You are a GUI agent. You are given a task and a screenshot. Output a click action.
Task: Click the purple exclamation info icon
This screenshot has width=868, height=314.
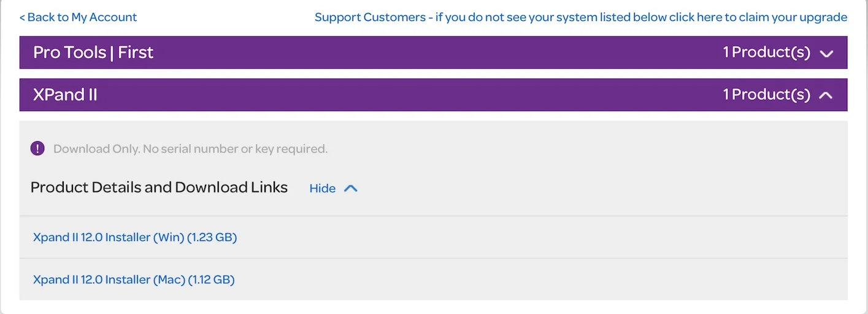[x=37, y=148]
